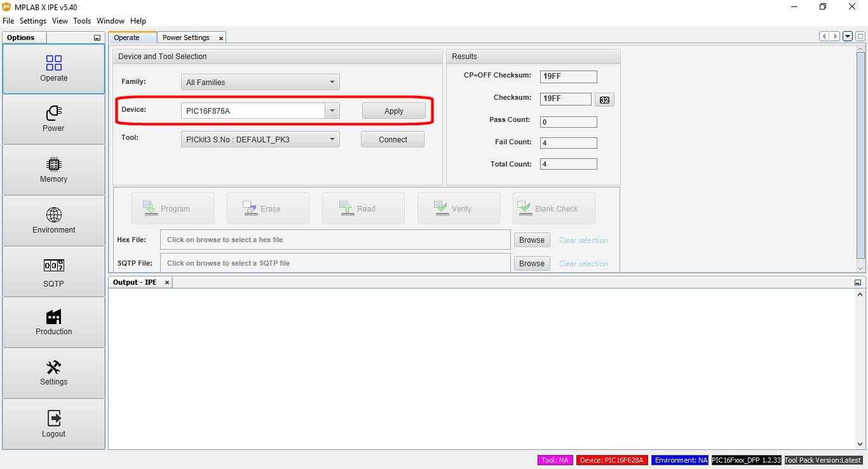The height and width of the screenshot is (469, 868).
Task: Browse for a hex file
Action: coord(532,240)
